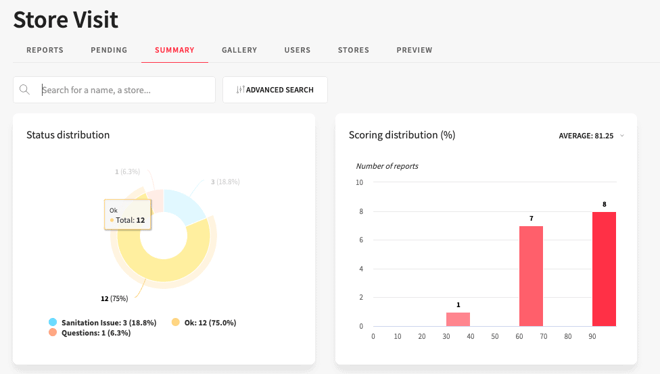Click the magnifying glass search icon
660x374 pixels.
(24, 90)
